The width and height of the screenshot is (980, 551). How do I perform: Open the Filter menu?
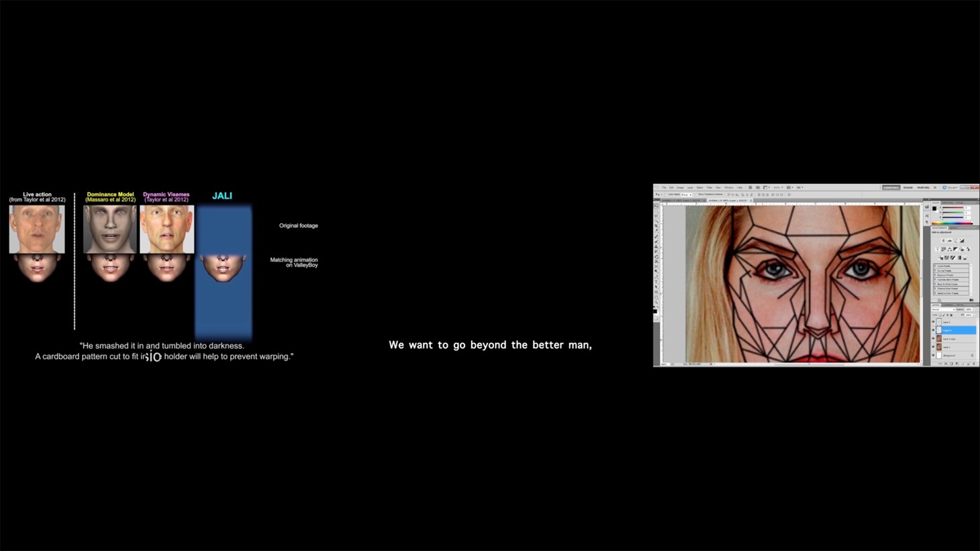tap(709, 187)
